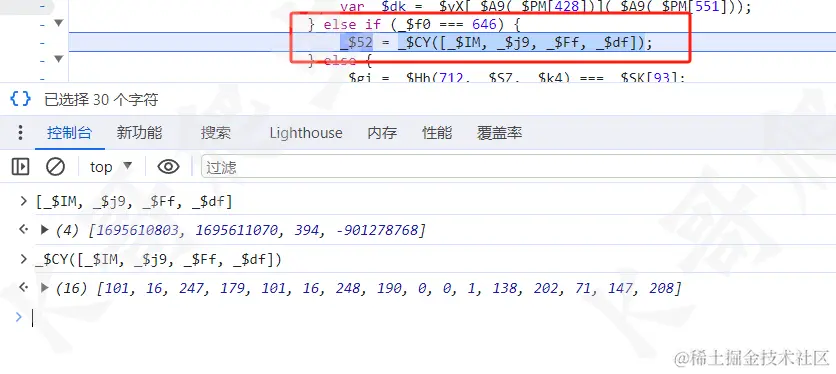Switch to the 新功能 tab

point(139,133)
